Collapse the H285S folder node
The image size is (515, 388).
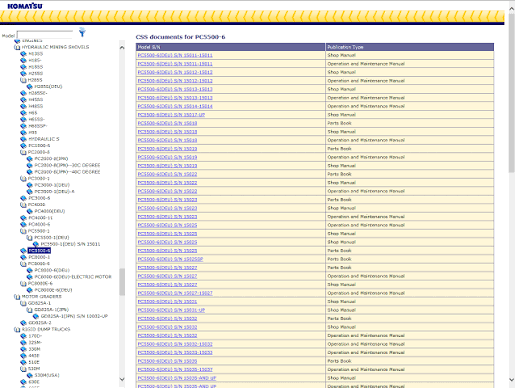[23, 80]
